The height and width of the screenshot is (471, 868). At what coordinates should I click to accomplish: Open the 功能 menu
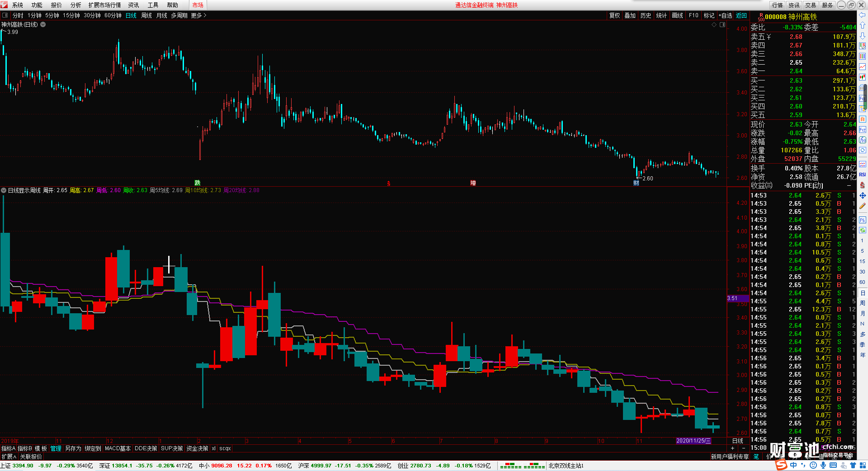point(37,5)
